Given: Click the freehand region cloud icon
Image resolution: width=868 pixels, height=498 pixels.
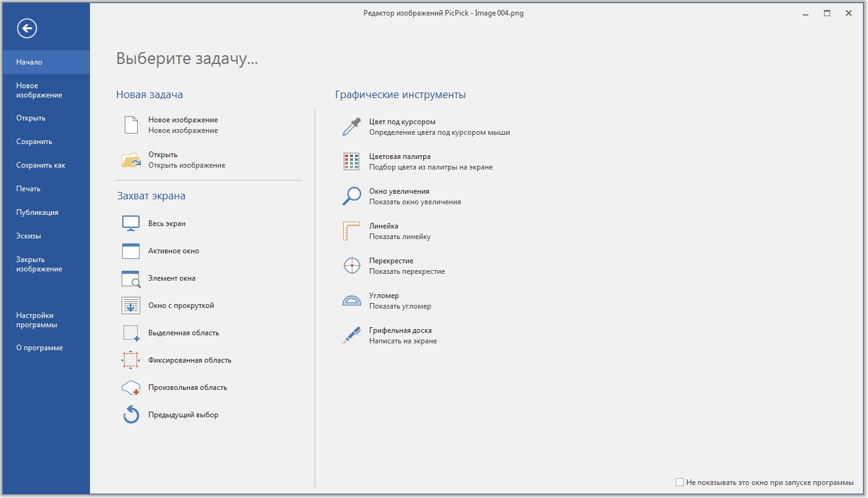Looking at the screenshot, I should 131,387.
